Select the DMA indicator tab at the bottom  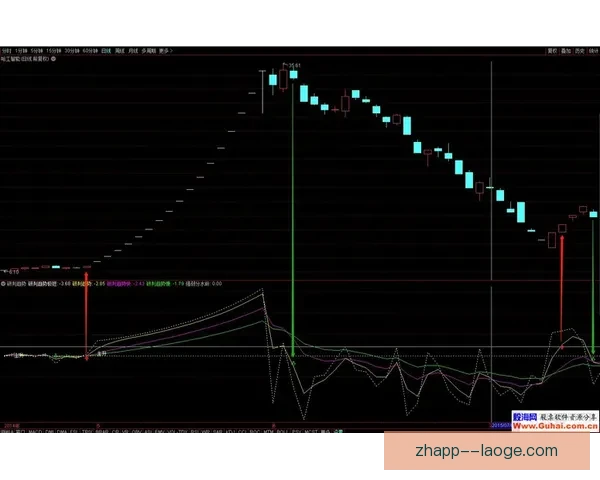pos(62,431)
